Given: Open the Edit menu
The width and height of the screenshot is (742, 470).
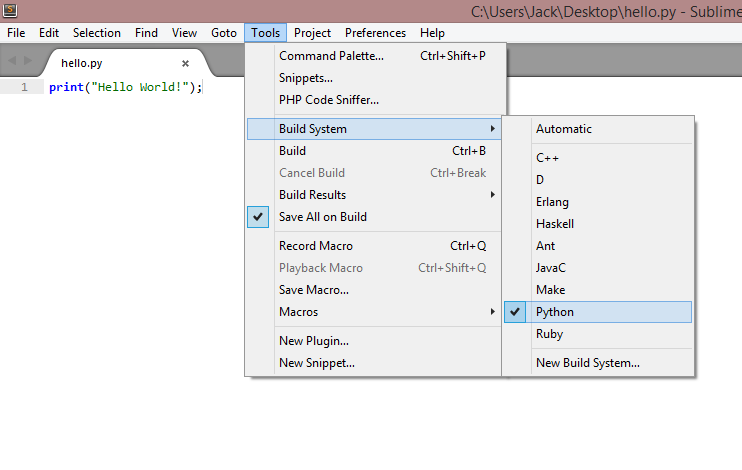Looking at the screenshot, I should (x=49, y=33).
